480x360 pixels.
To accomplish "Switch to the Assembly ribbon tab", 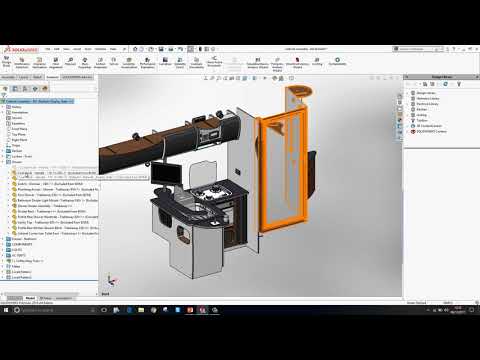I will pos(8,77).
